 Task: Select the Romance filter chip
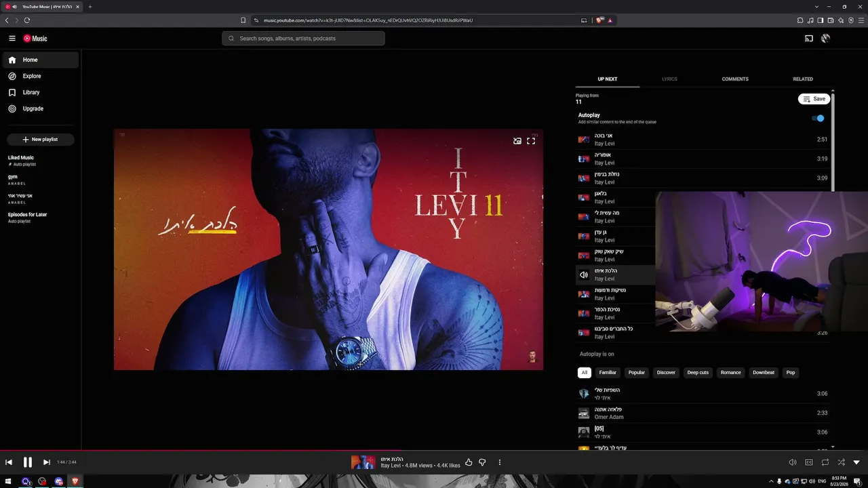click(x=730, y=373)
